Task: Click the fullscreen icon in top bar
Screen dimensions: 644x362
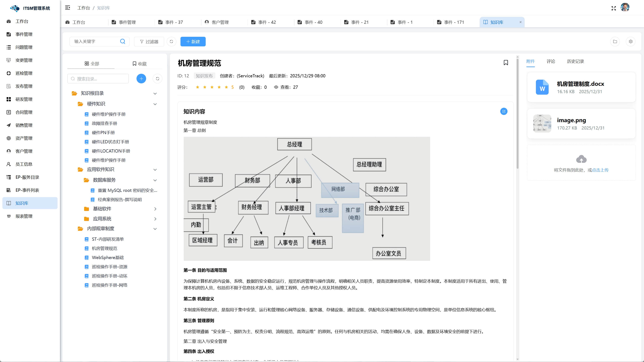Action: point(613,8)
